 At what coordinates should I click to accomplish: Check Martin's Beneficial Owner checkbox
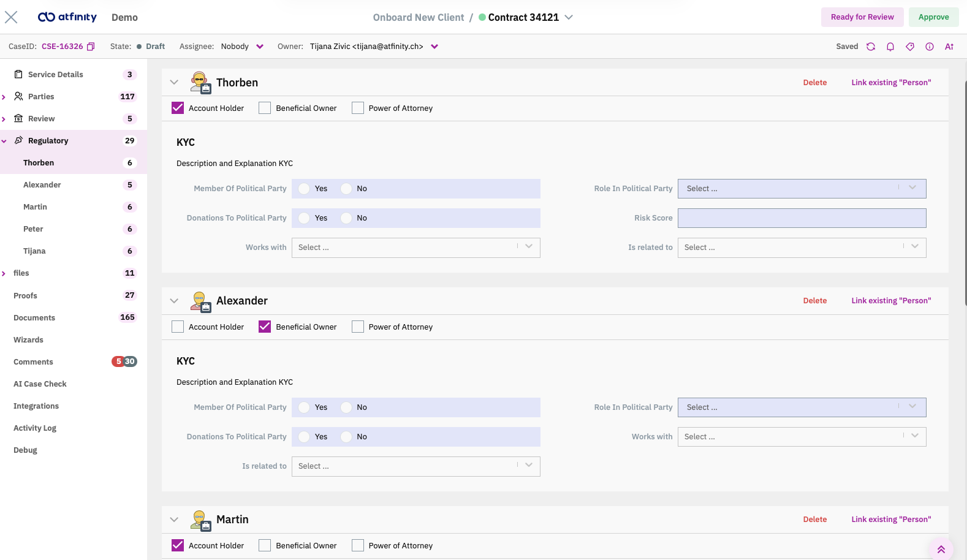tap(265, 545)
